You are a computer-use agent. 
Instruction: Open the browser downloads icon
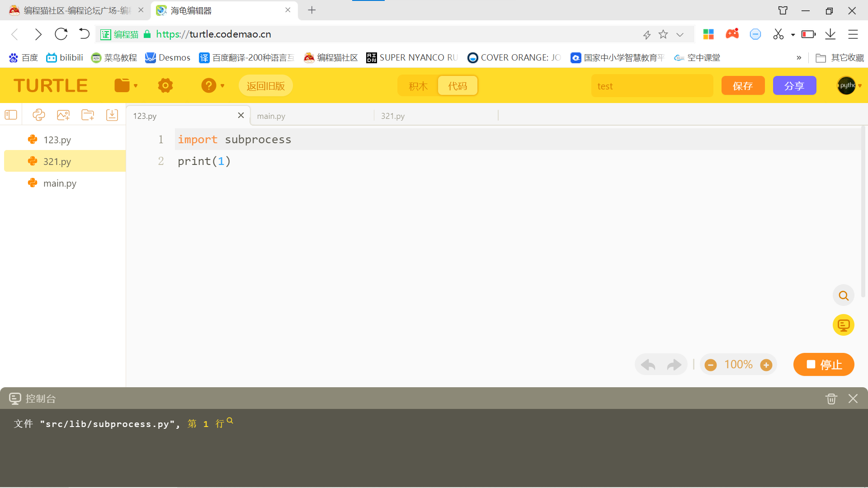[x=830, y=34]
